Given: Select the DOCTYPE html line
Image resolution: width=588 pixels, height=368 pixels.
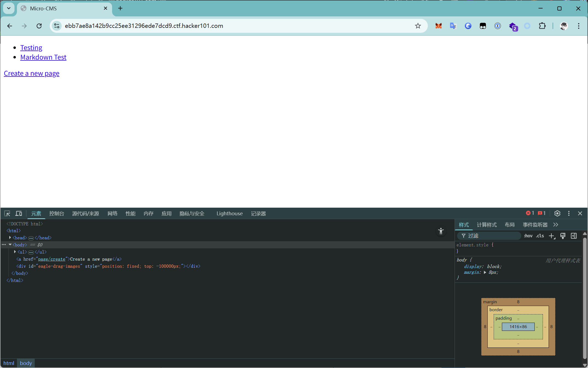Looking at the screenshot, I should 25,224.
